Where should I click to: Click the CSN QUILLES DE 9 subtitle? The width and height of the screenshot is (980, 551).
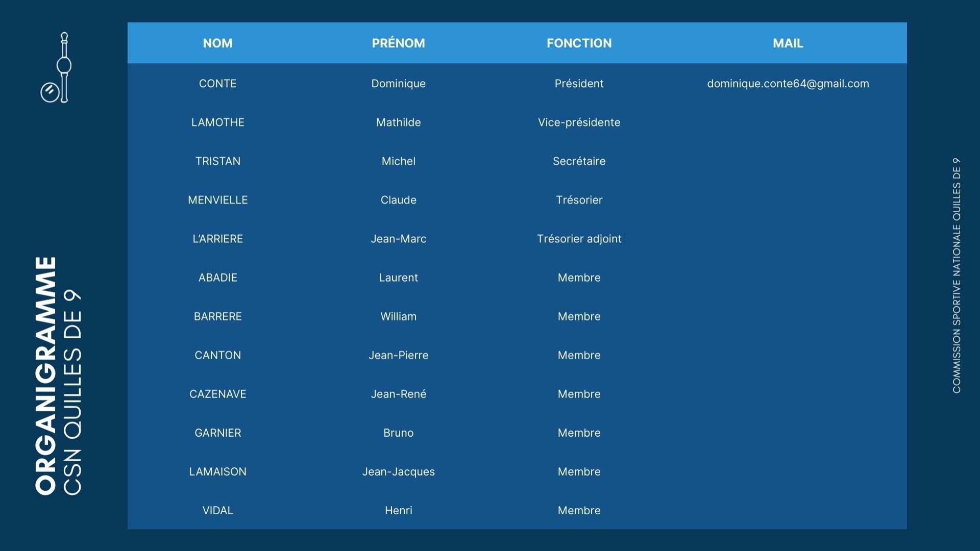[x=72, y=392]
